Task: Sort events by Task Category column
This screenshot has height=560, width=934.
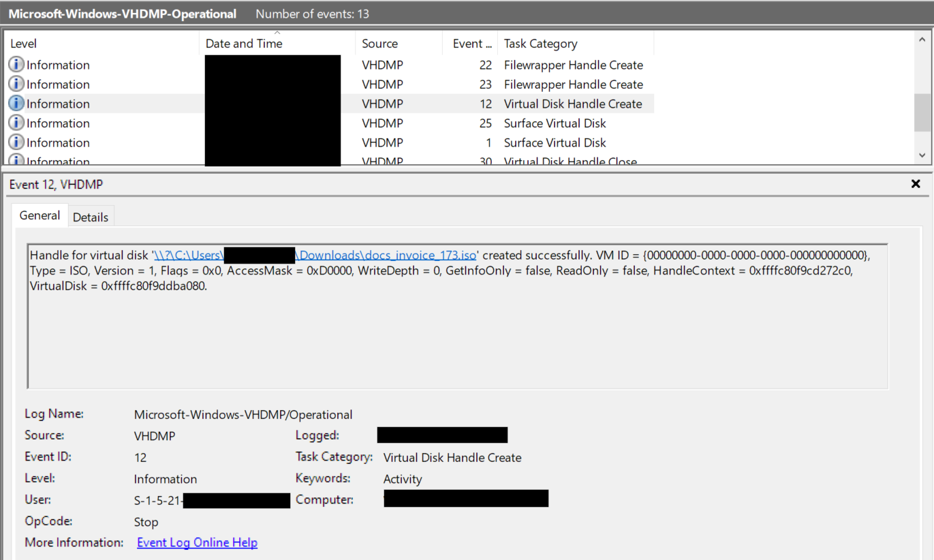Action: (576, 44)
